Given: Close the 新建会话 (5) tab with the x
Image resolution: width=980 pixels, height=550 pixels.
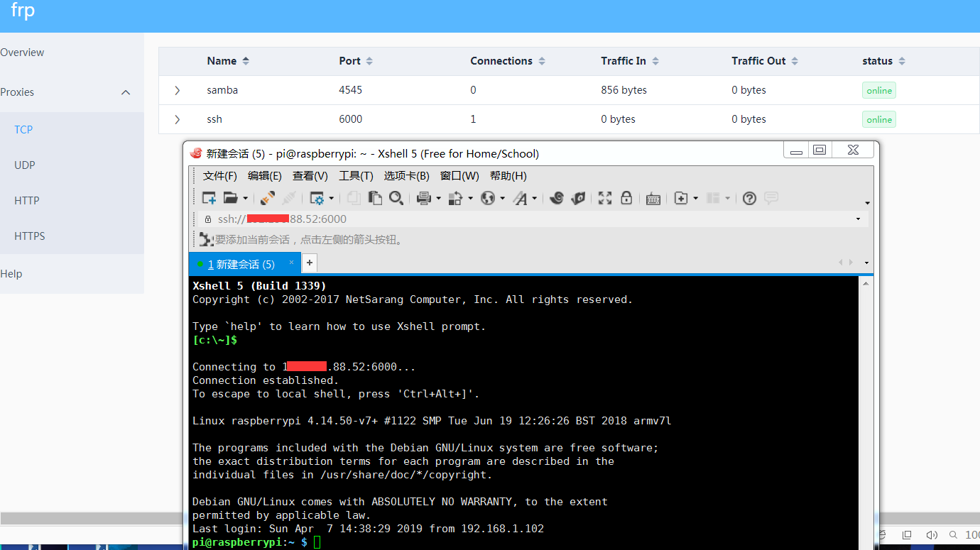Looking at the screenshot, I should click(x=291, y=263).
